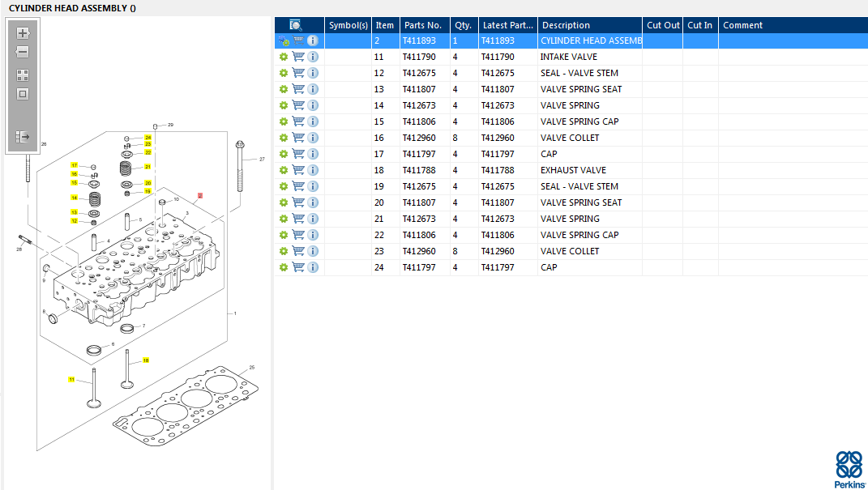Click the gear icon for item 18

coord(284,170)
